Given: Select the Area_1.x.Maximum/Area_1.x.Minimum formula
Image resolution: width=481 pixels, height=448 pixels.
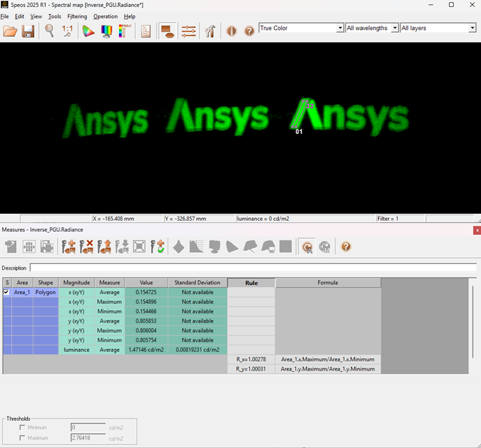Looking at the screenshot, I should (328, 360).
